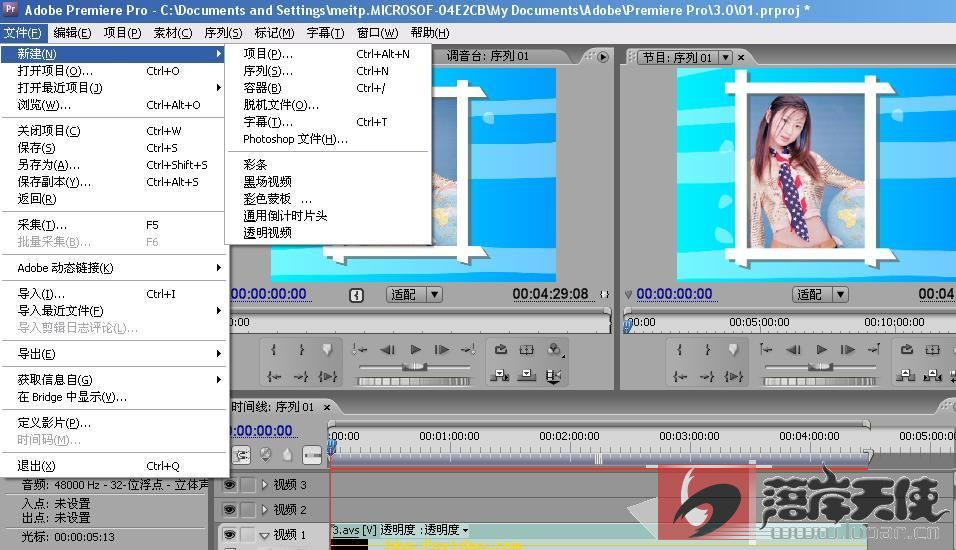Go to Out point in Source monitor

pyautogui.click(x=301, y=377)
